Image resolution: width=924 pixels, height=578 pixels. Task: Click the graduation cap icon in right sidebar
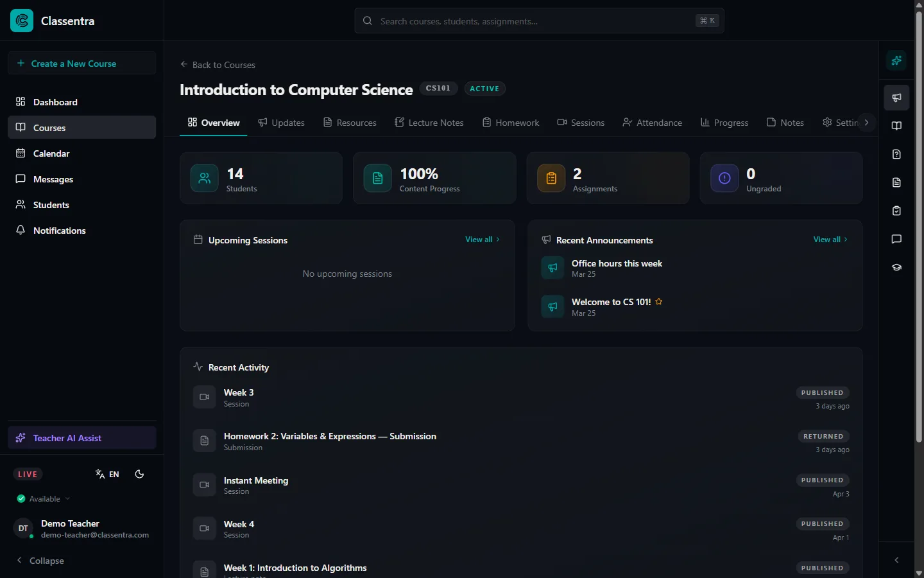click(x=896, y=267)
